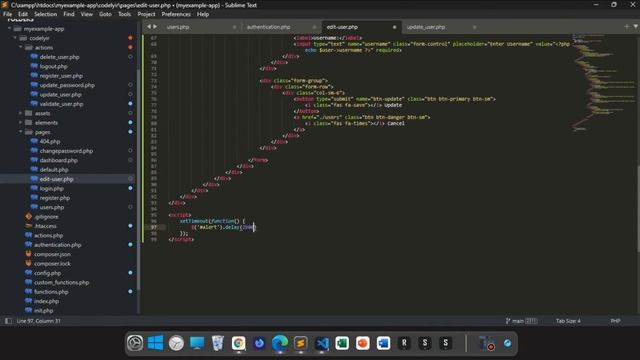Click the dashboard.php file icon

coord(34,160)
